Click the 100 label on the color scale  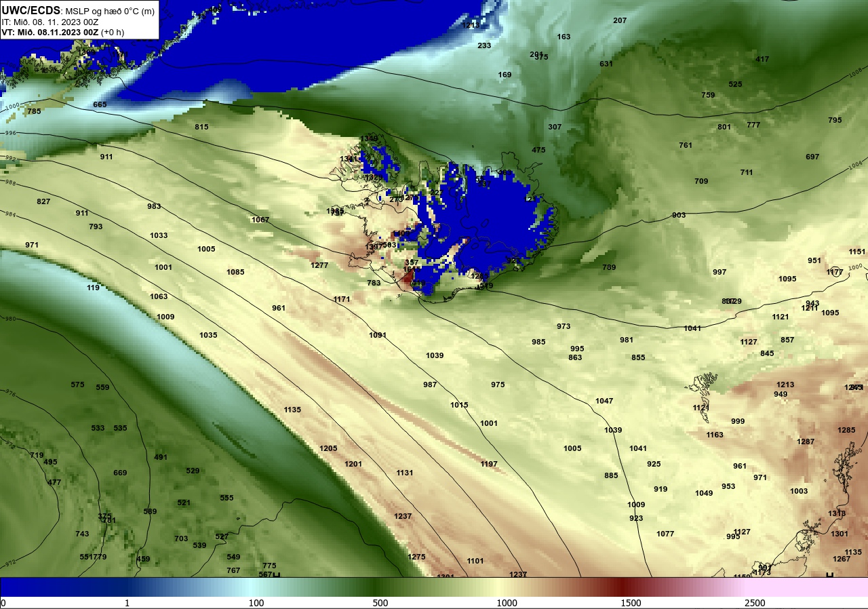click(x=256, y=603)
